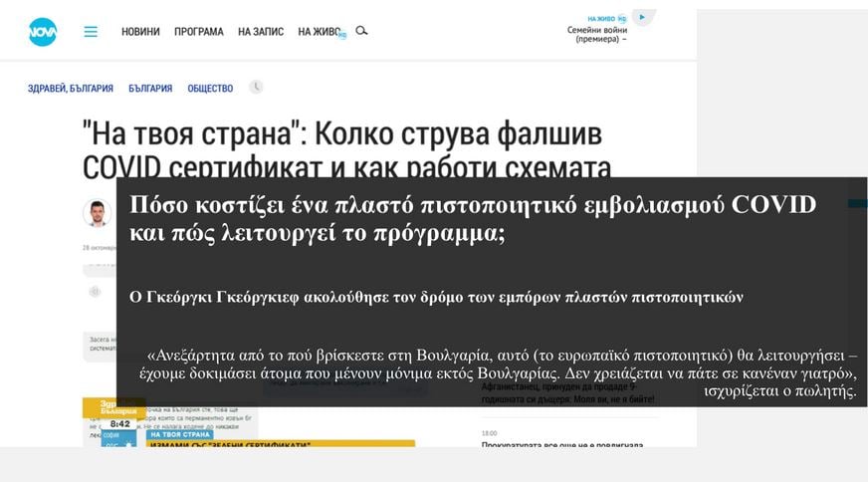Viewport: 868px width, 482px height.
Task: Go to НОВИНИ section
Action: pos(140,32)
